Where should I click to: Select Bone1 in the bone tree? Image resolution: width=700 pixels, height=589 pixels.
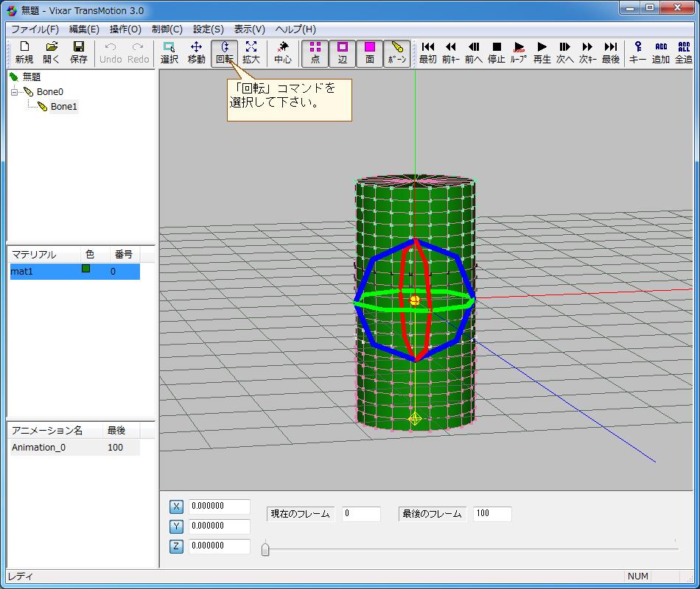(x=63, y=107)
